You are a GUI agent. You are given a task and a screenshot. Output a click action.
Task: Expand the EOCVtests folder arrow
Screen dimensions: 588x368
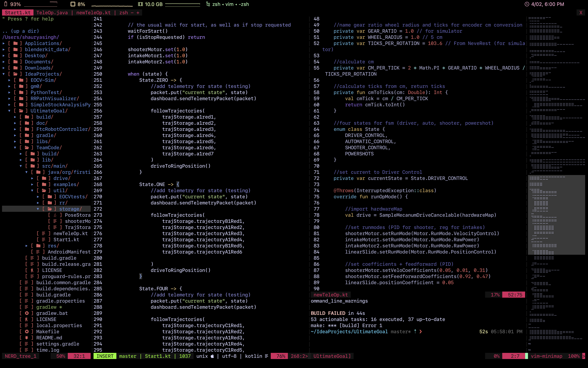tap(38, 197)
